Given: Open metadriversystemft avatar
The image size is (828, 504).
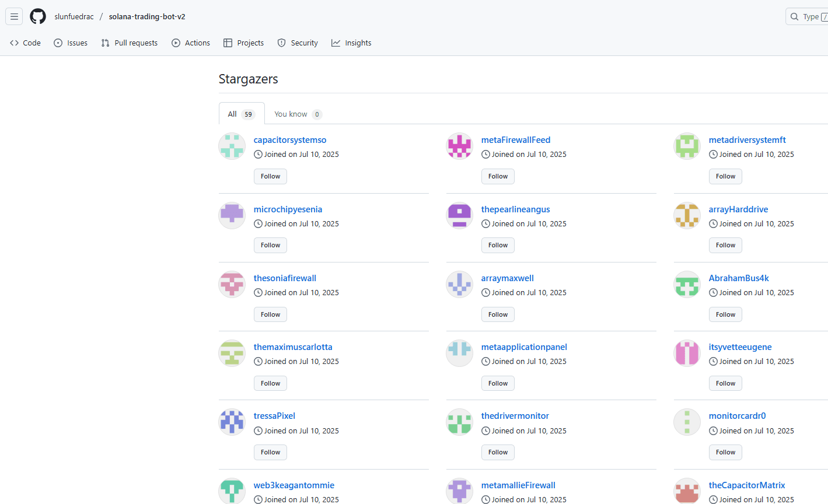Looking at the screenshot, I should [687, 146].
